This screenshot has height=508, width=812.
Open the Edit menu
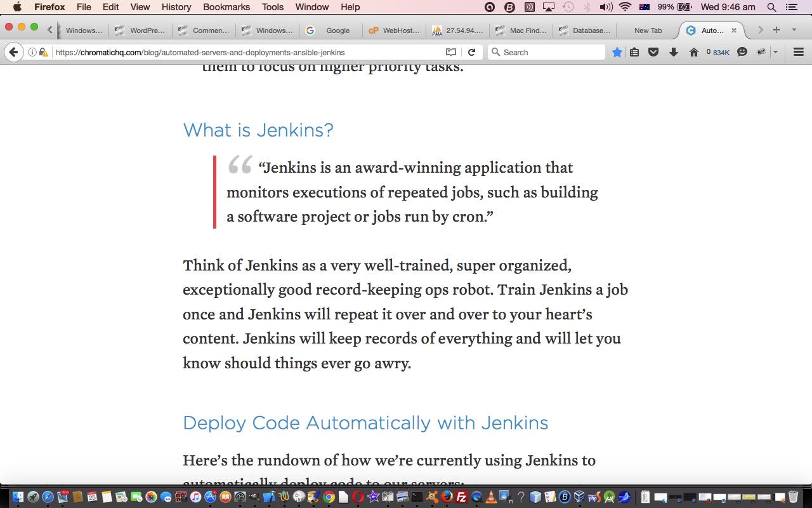(x=110, y=7)
